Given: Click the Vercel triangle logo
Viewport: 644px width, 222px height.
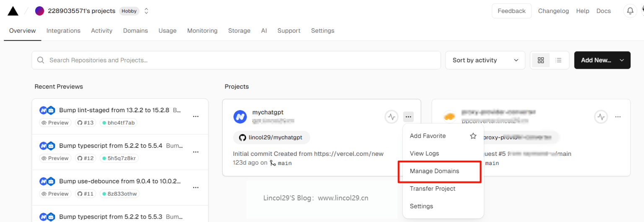Looking at the screenshot, I should pyautogui.click(x=13, y=11).
